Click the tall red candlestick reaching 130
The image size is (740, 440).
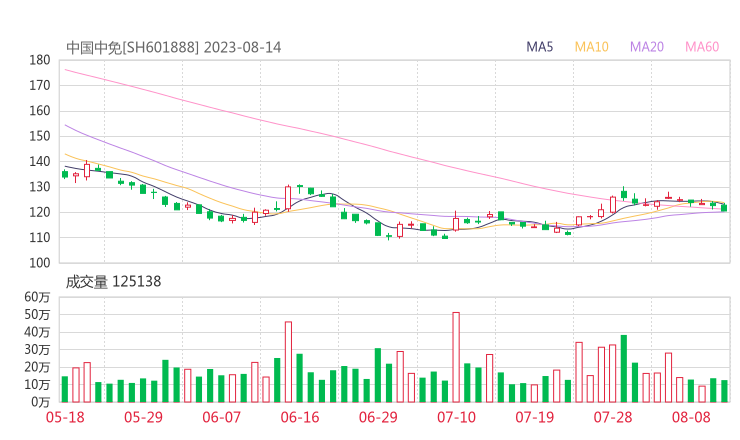click(x=288, y=197)
